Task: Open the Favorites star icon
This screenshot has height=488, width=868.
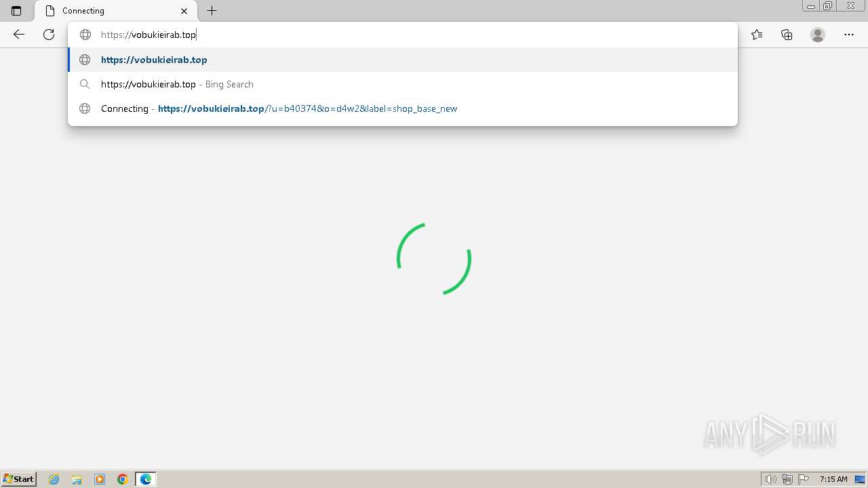Action: point(757,35)
